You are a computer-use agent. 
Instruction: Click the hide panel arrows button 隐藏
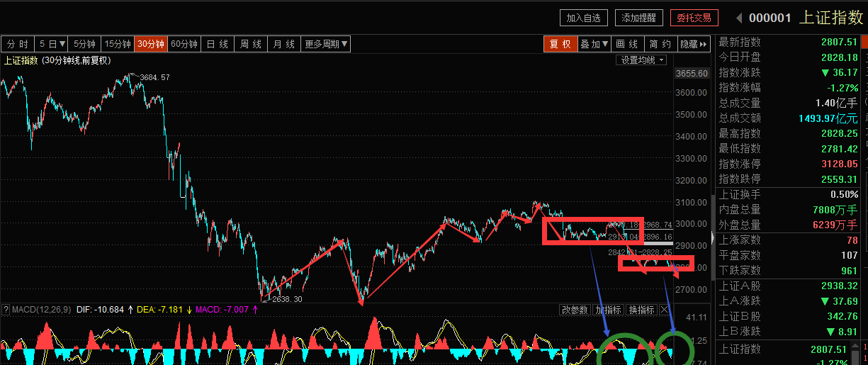pos(694,44)
